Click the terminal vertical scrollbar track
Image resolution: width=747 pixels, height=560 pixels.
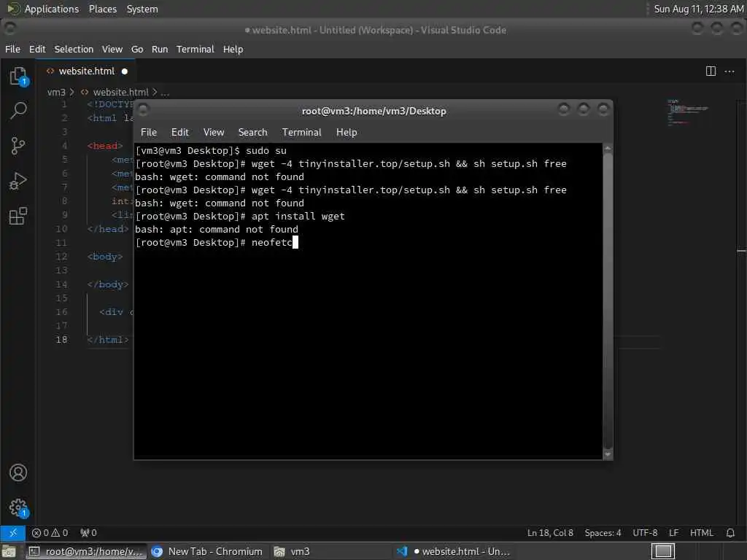[608, 301]
